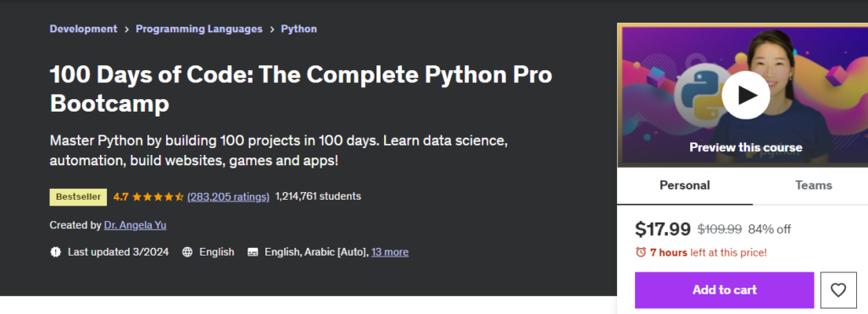This screenshot has height=314, width=868.
Task: Click the Add to cart button
Action: (724, 289)
